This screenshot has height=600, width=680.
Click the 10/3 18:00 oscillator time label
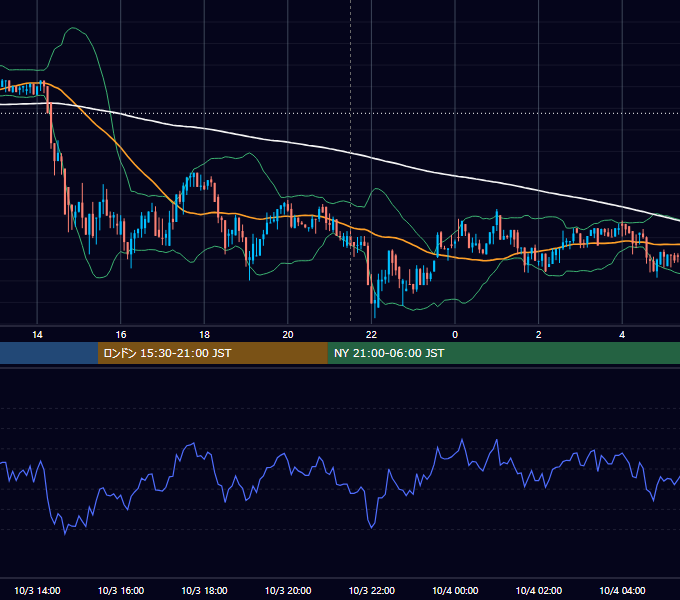204,590
